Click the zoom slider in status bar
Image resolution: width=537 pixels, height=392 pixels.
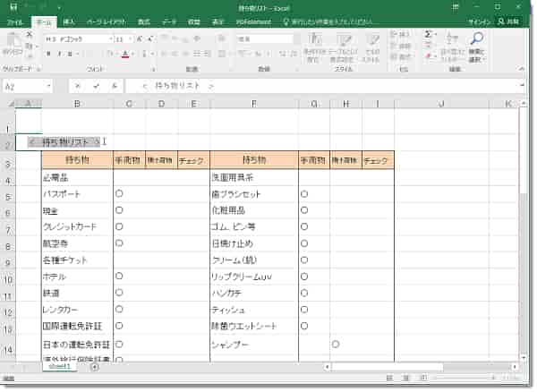tap(468, 380)
